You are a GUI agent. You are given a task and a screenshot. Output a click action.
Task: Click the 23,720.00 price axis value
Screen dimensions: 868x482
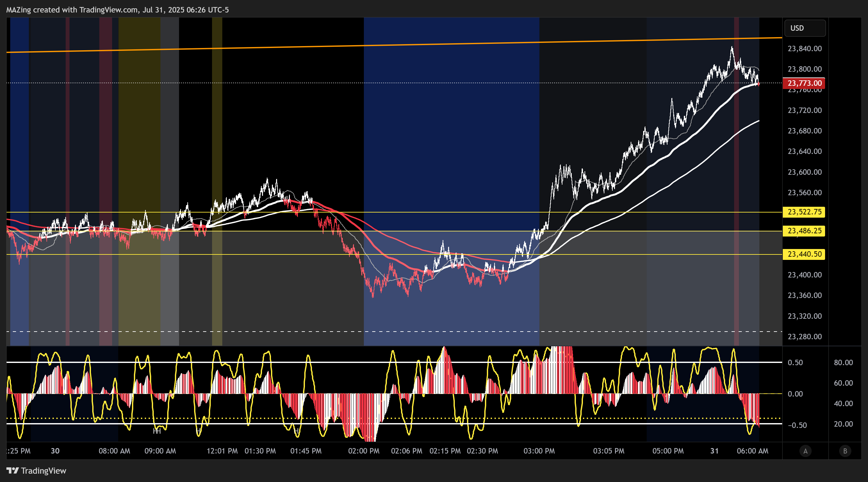[x=805, y=110]
